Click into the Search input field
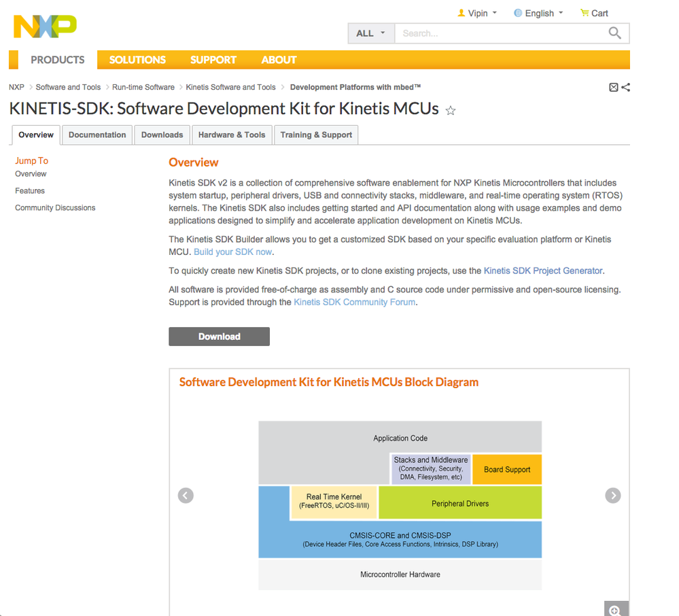 click(x=500, y=33)
